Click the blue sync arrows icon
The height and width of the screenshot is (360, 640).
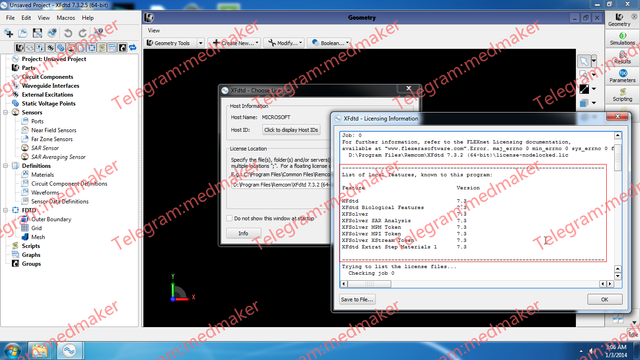pos(133,48)
